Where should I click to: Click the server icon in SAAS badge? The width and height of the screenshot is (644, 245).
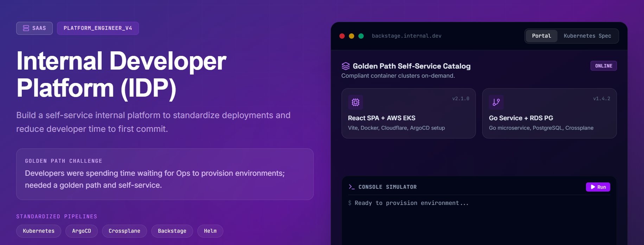click(26, 28)
